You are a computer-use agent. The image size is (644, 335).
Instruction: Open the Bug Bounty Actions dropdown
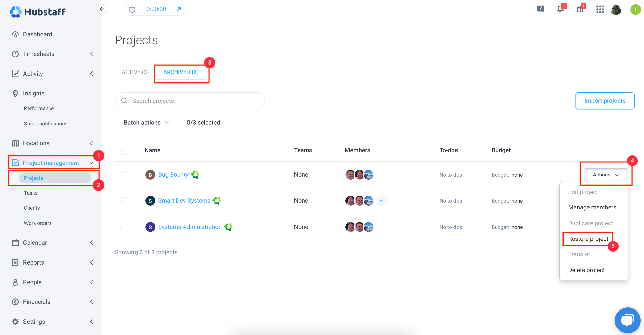(606, 175)
